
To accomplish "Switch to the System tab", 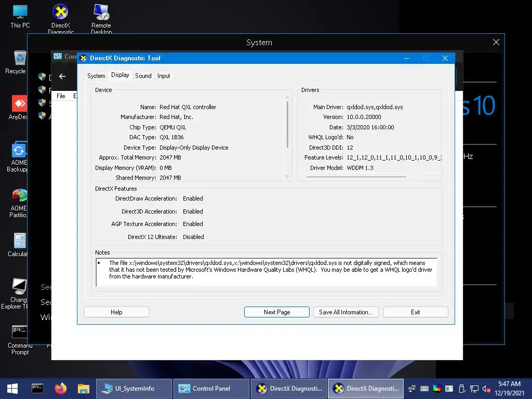I will click(x=96, y=76).
